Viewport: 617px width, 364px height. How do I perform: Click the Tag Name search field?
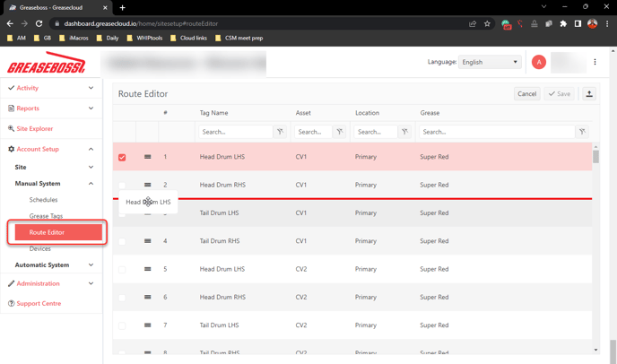(235, 132)
